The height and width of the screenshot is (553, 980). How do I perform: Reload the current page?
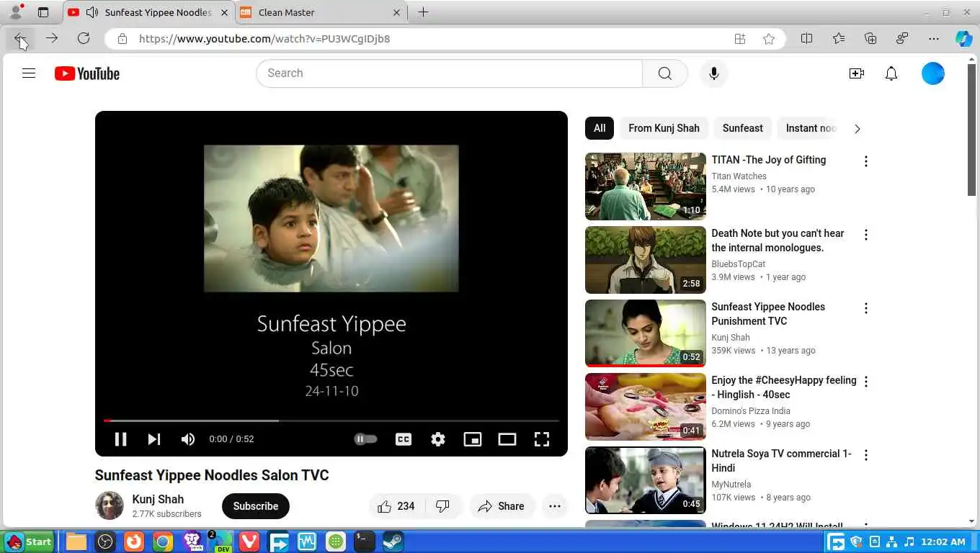coord(84,39)
